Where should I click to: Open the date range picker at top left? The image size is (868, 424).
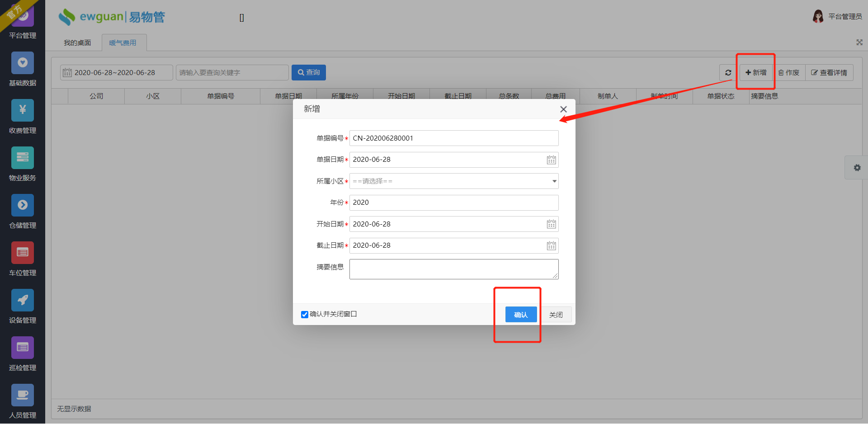pyautogui.click(x=116, y=72)
